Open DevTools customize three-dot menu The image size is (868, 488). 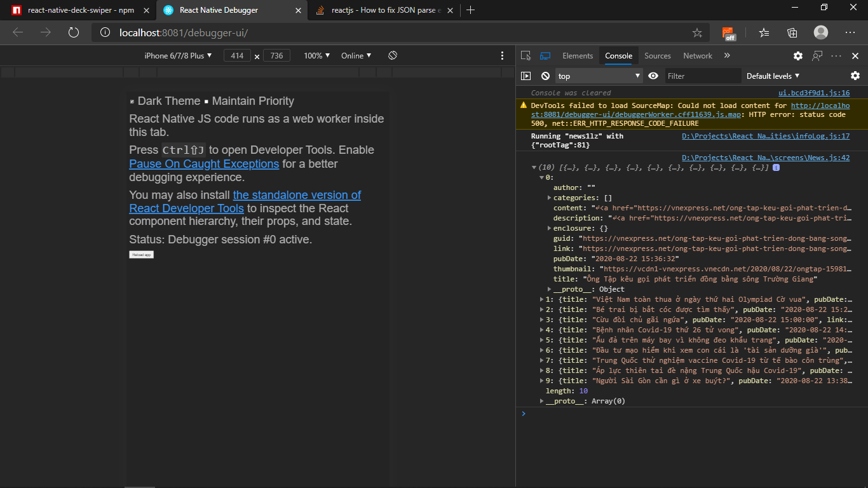pos(836,56)
